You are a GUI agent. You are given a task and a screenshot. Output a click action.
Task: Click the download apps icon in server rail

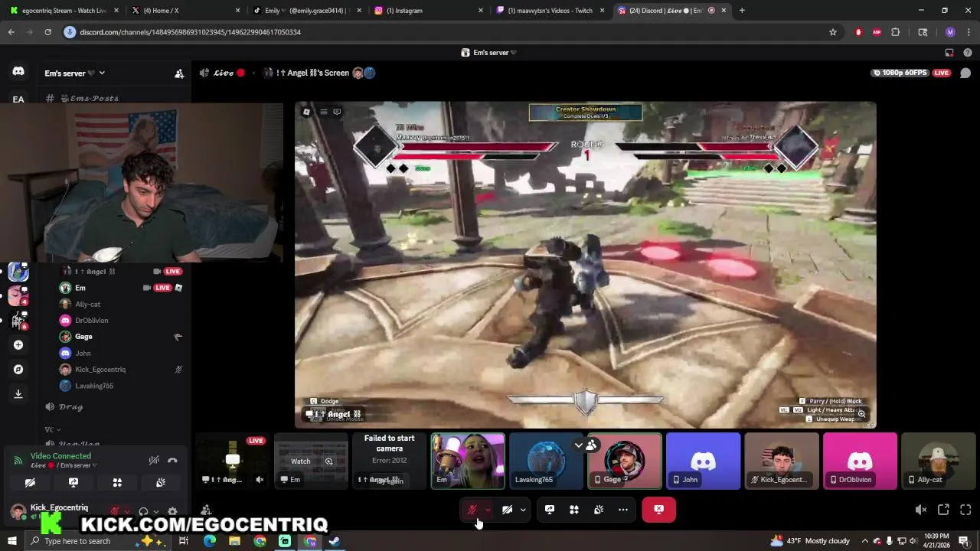click(18, 393)
